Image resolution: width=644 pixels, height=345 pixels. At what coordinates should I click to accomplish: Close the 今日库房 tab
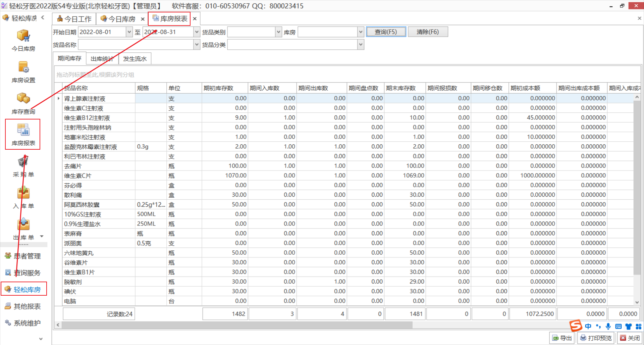[x=143, y=19]
